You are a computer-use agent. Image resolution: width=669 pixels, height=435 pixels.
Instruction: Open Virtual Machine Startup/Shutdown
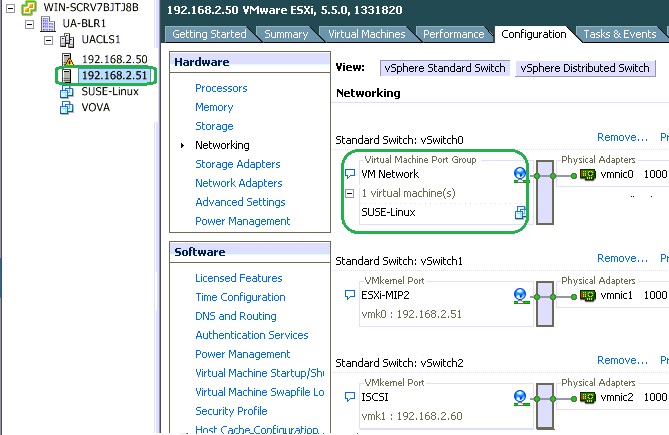coord(259,373)
